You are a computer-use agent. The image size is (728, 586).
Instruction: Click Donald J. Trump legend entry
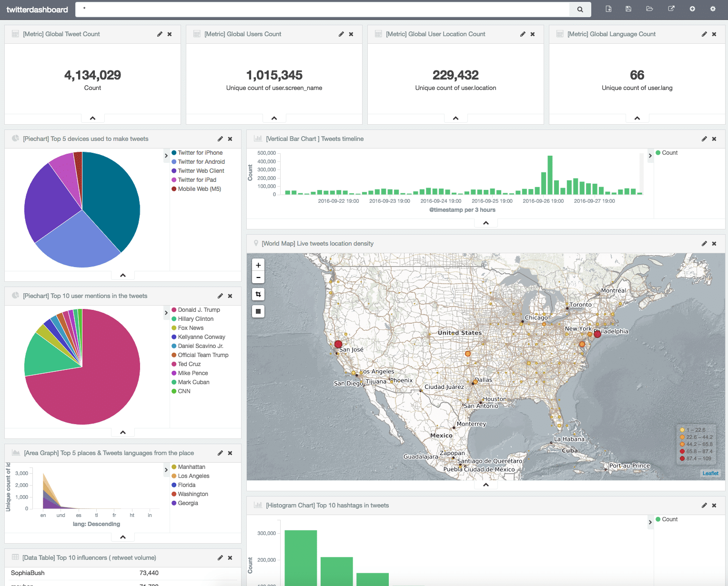coord(195,310)
